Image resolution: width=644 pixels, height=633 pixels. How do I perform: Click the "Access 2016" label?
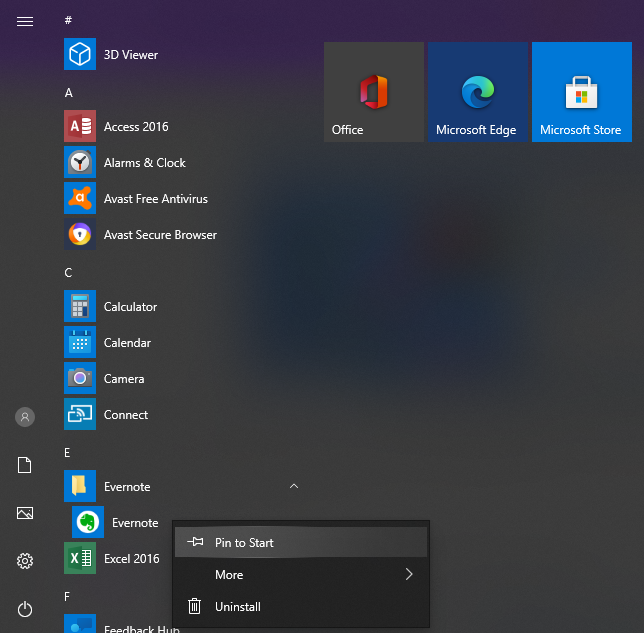136,127
